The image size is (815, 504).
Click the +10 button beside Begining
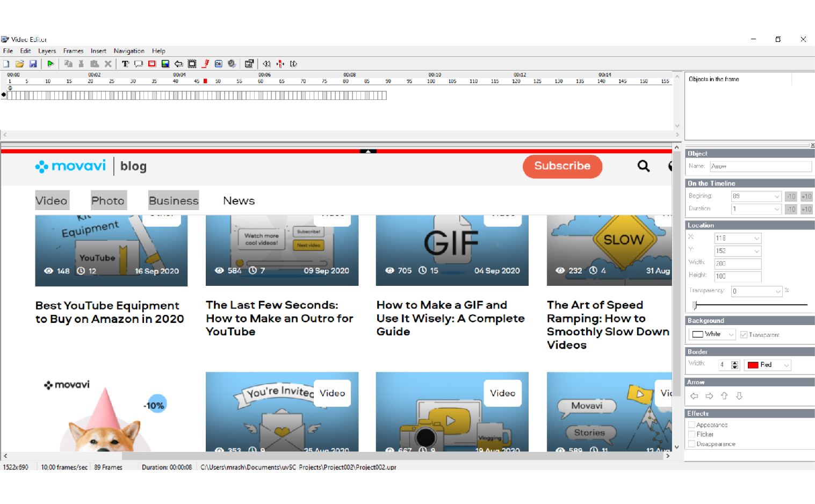click(x=806, y=196)
